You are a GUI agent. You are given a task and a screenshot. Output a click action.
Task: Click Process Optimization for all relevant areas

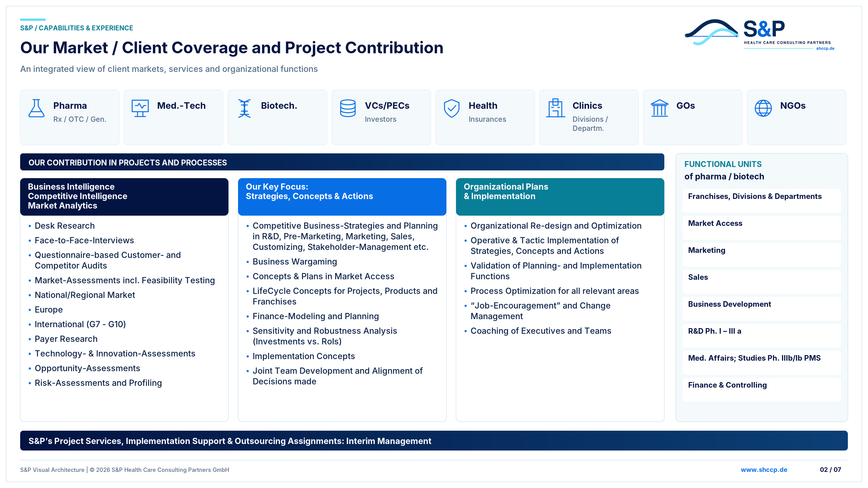pos(555,291)
